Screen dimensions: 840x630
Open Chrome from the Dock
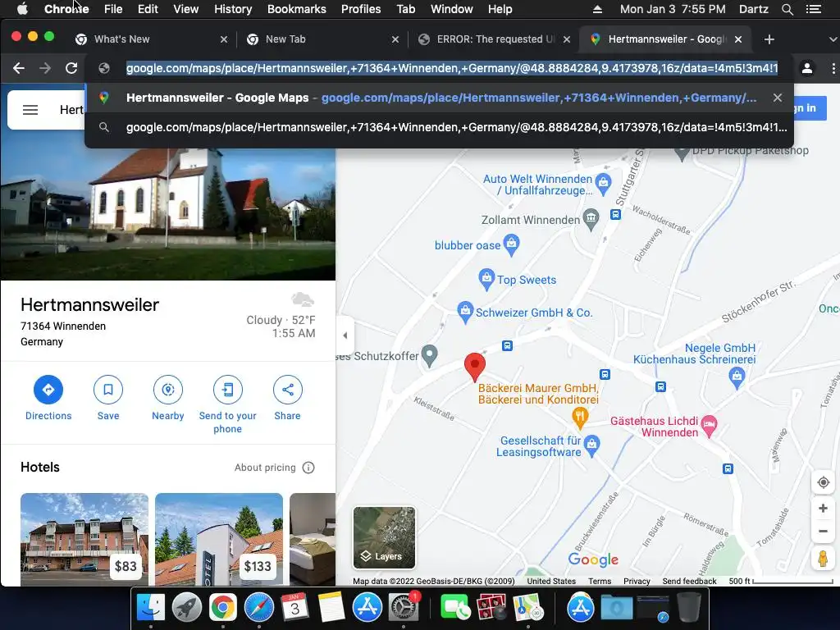(x=223, y=608)
